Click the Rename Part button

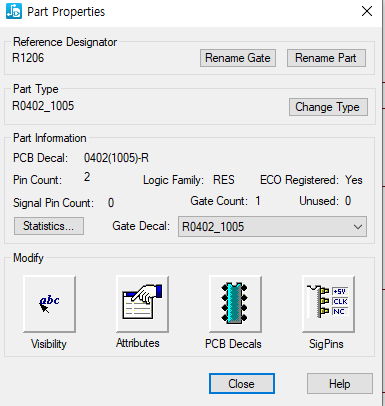[326, 58]
